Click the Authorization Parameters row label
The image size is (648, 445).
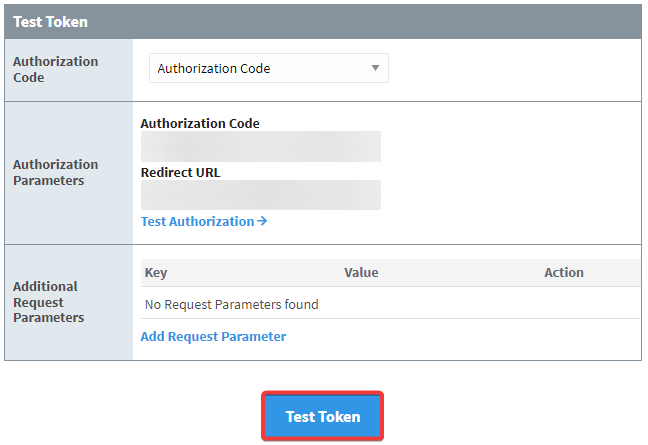tap(55, 173)
